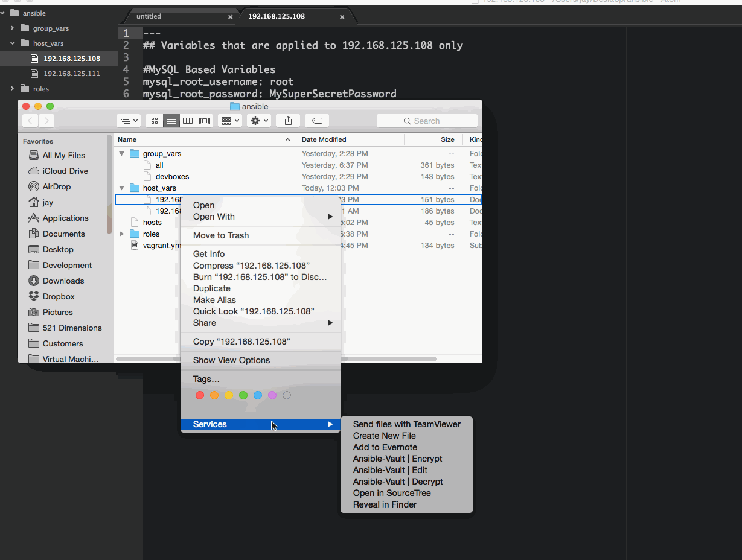The image size is (742, 560).
Task: Select Open in SourceTree from Services menu
Action: [392, 493]
